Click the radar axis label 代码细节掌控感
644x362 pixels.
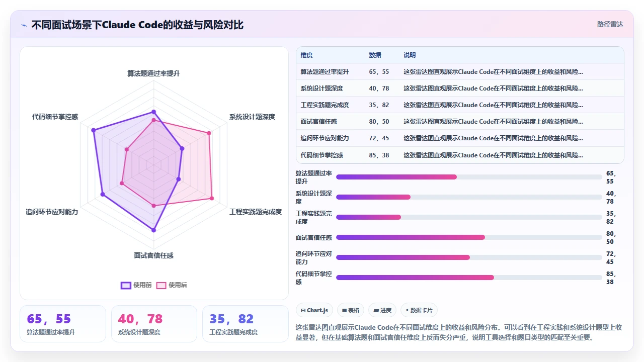tap(55, 117)
